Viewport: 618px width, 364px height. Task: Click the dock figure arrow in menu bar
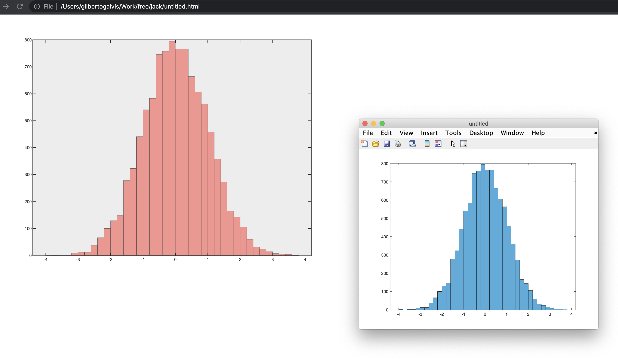(x=595, y=133)
